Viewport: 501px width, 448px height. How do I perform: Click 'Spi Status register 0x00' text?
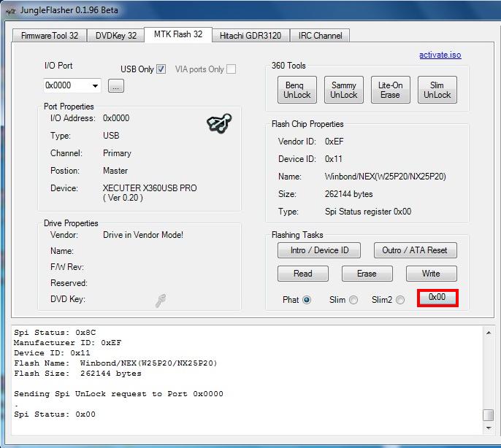[x=368, y=212]
